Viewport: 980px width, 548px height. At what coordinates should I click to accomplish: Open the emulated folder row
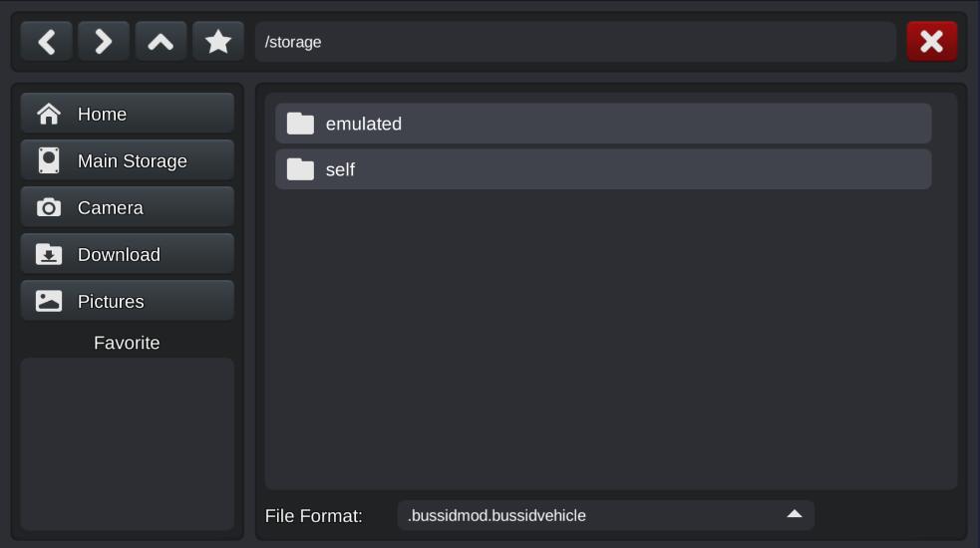tap(603, 124)
